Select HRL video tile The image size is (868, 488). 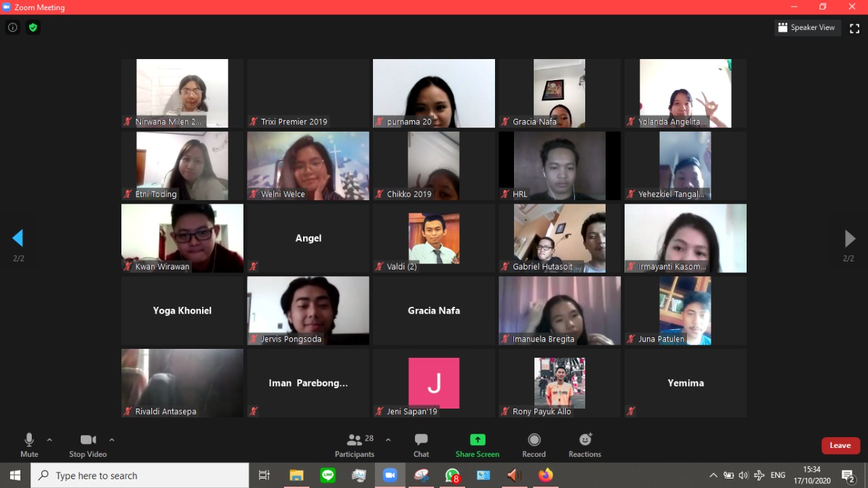tap(559, 166)
